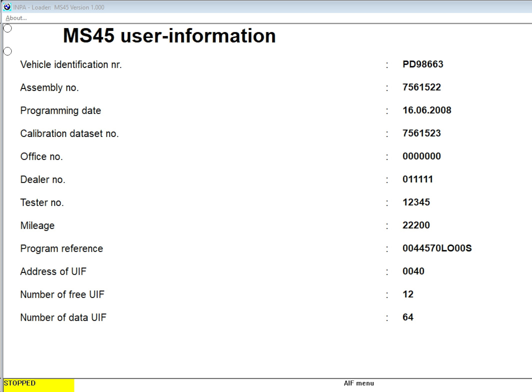Select the lower radio circle below heading

pos(7,51)
